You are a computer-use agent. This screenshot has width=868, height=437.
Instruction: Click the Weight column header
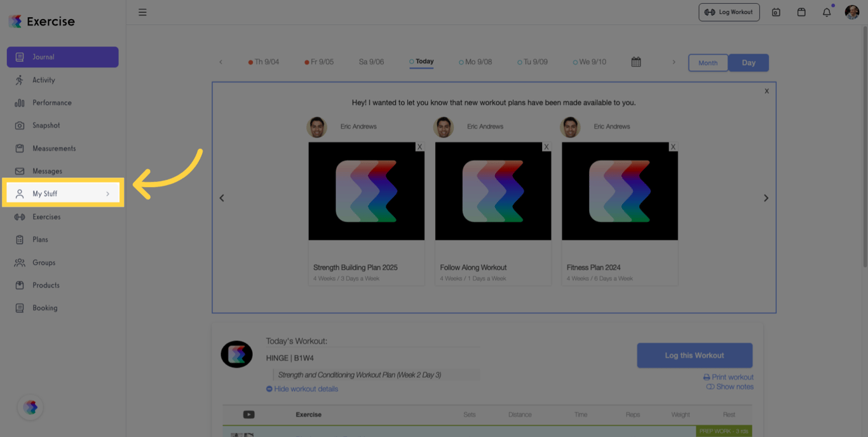pos(681,415)
